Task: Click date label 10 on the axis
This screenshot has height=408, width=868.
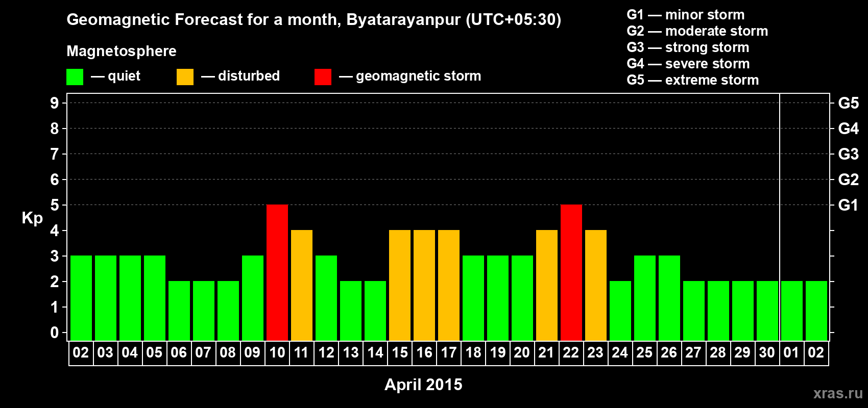Action: (x=277, y=353)
